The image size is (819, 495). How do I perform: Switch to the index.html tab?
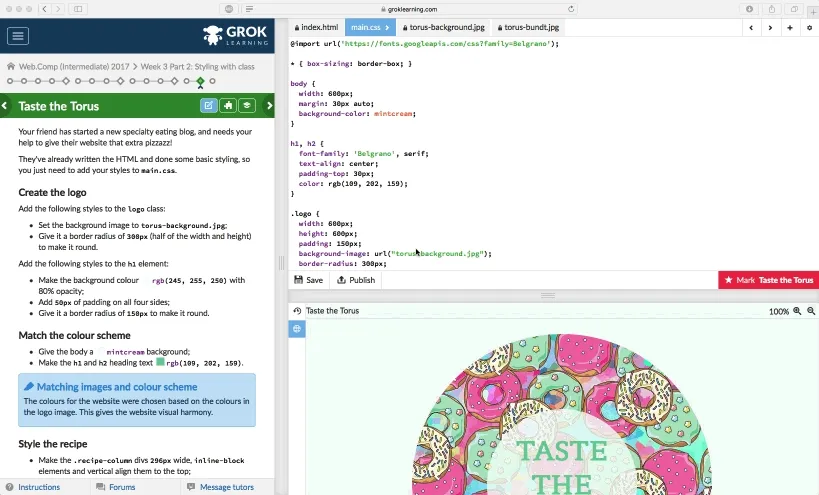coord(316,27)
